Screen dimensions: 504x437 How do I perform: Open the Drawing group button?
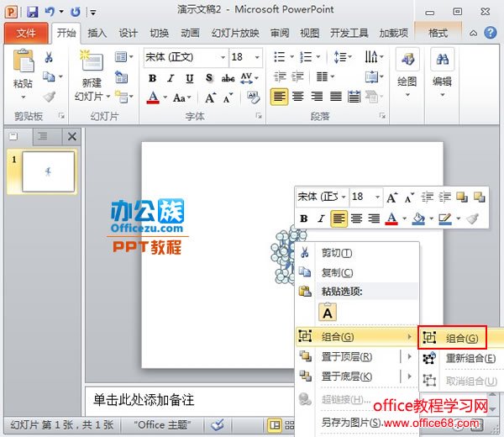pyautogui.click(x=407, y=73)
